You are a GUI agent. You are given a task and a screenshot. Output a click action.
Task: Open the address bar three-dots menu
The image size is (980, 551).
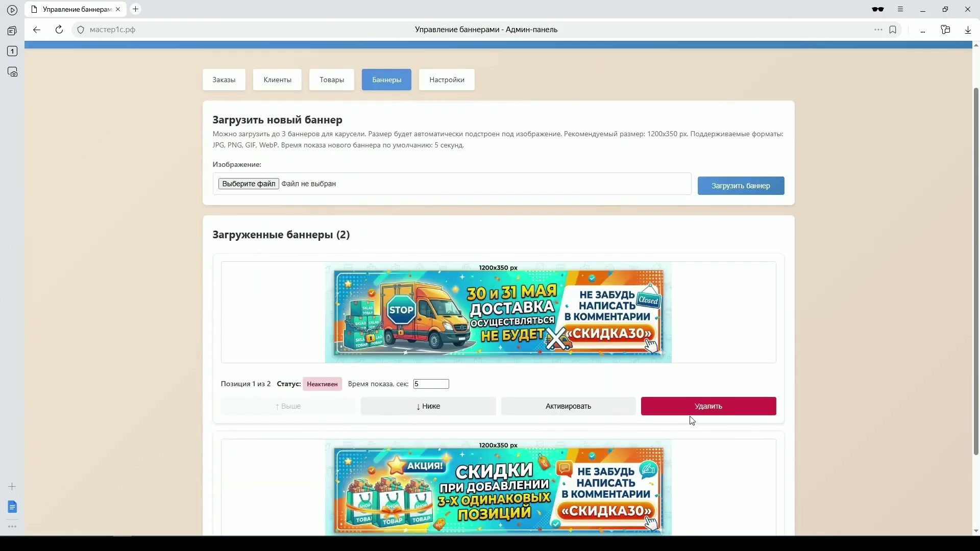[x=878, y=30]
